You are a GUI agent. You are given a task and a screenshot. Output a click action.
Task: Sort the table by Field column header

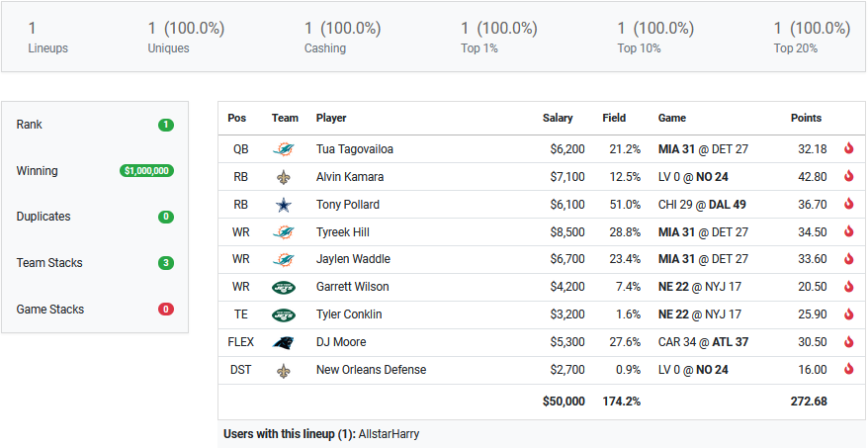(614, 118)
